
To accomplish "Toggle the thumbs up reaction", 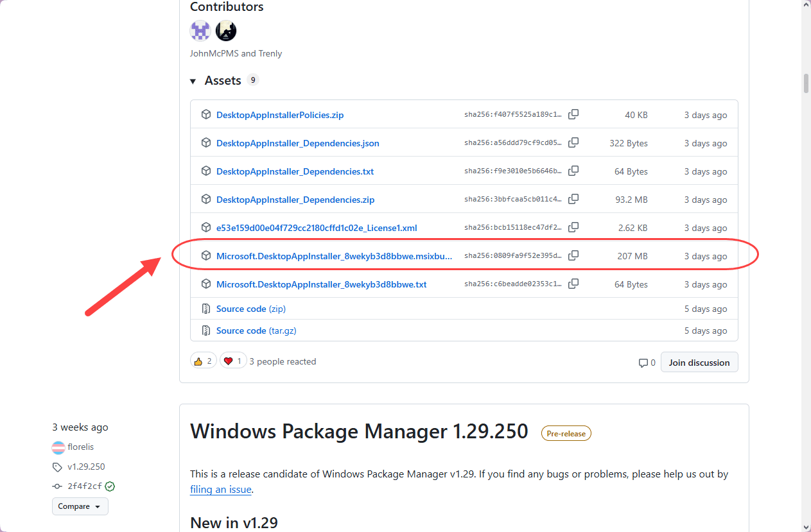I will 203,361.
